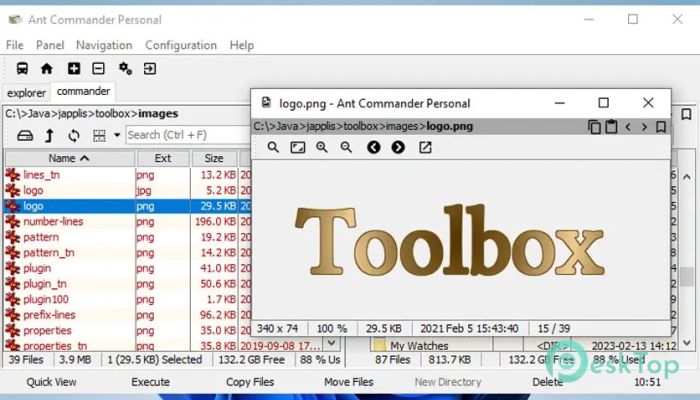Viewport: 700px width, 400px height.
Task: Select the properties file row
Action: 128,331
